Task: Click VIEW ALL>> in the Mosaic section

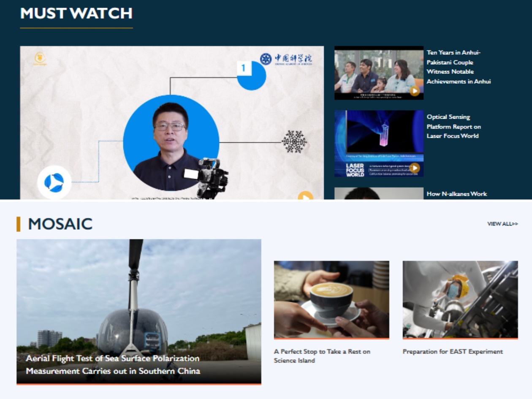Action: (x=502, y=224)
